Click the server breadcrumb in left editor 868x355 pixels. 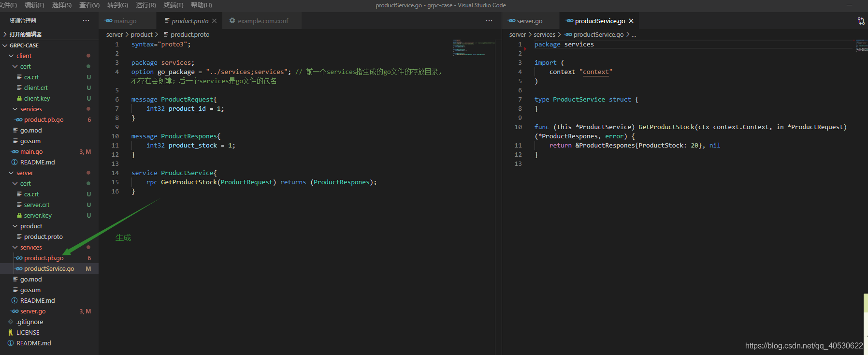[x=115, y=34]
